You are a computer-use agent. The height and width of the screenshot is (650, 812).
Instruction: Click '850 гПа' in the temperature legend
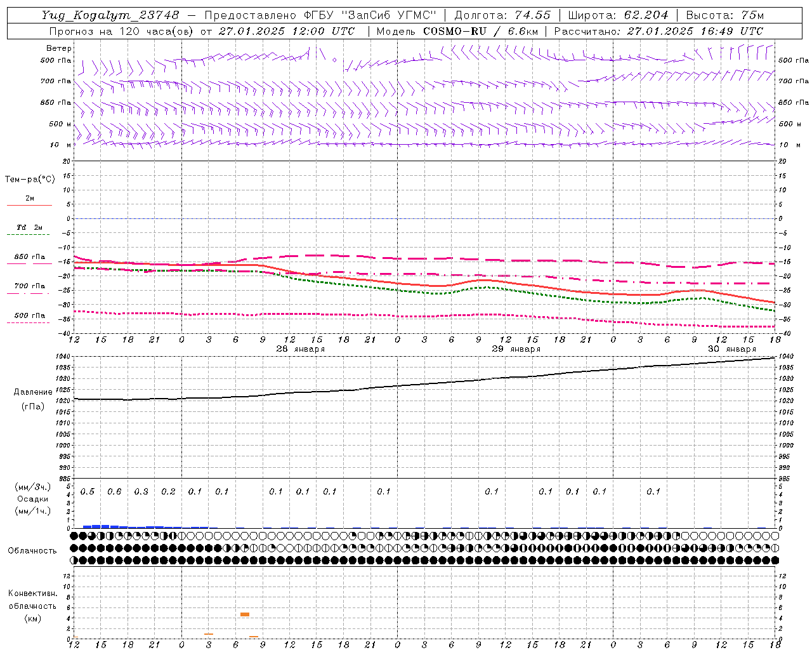pyautogui.click(x=29, y=257)
